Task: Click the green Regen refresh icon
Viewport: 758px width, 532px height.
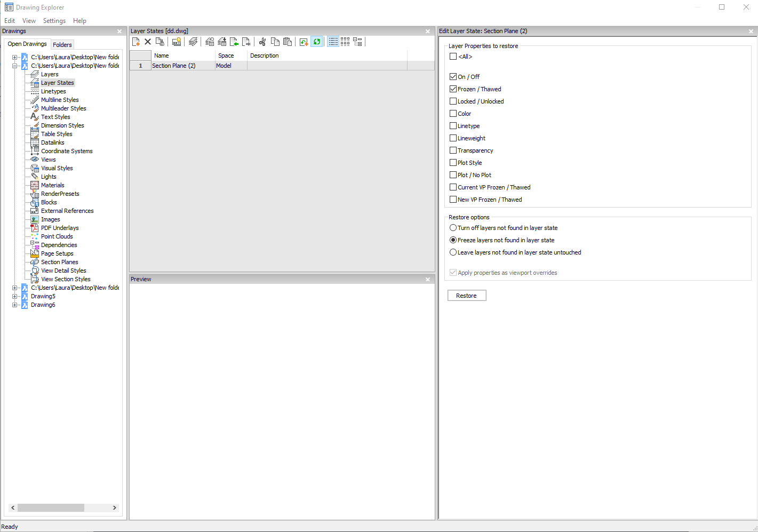Action: pos(317,42)
